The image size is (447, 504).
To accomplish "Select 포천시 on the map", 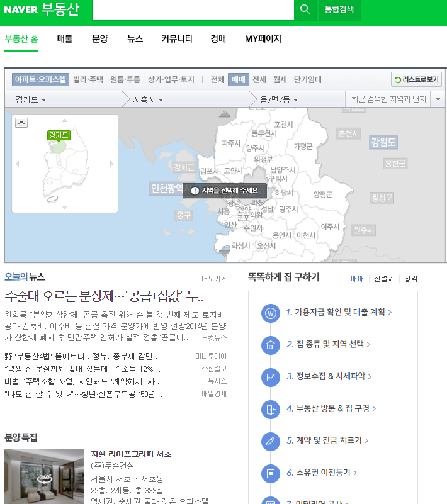I will click(283, 125).
